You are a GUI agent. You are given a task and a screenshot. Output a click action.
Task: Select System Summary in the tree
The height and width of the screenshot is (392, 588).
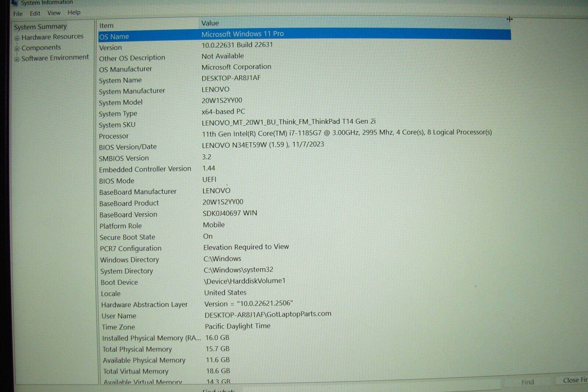click(40, 27)
